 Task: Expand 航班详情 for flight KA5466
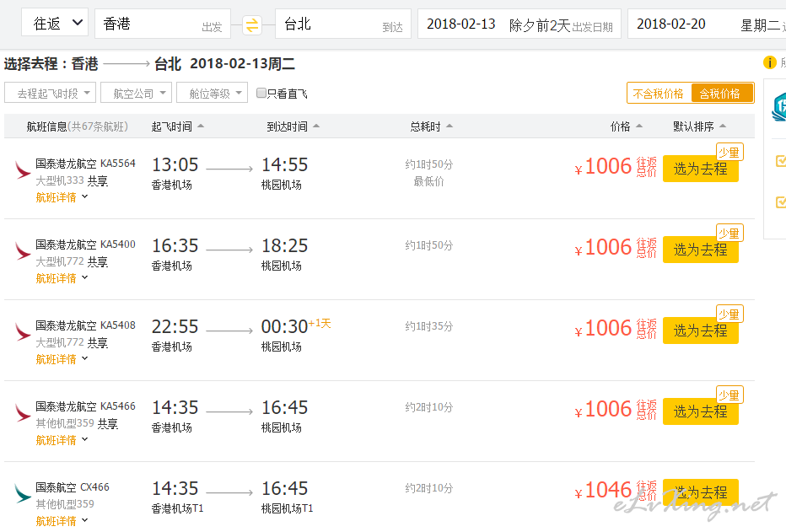tap(62, 440)
